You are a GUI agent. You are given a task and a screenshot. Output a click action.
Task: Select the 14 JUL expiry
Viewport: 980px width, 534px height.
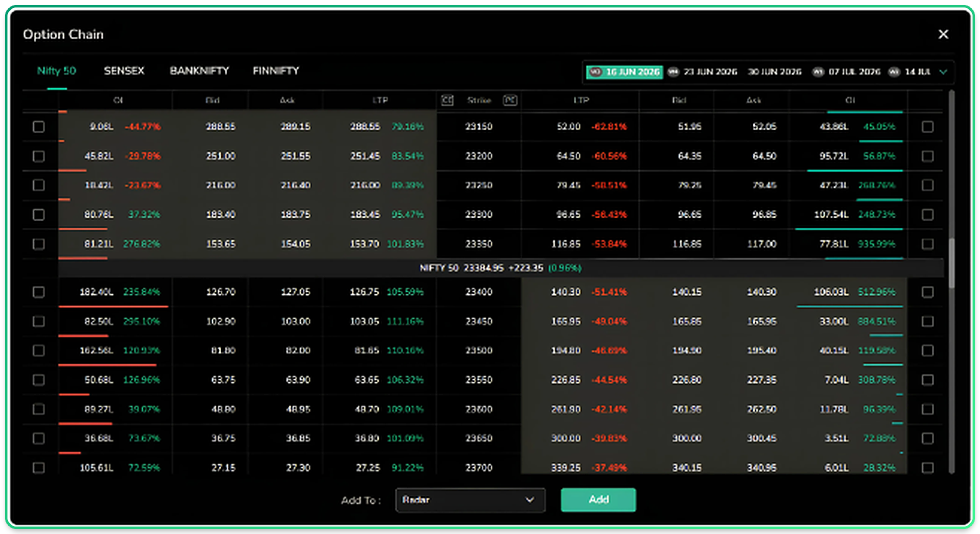(910, 72)
